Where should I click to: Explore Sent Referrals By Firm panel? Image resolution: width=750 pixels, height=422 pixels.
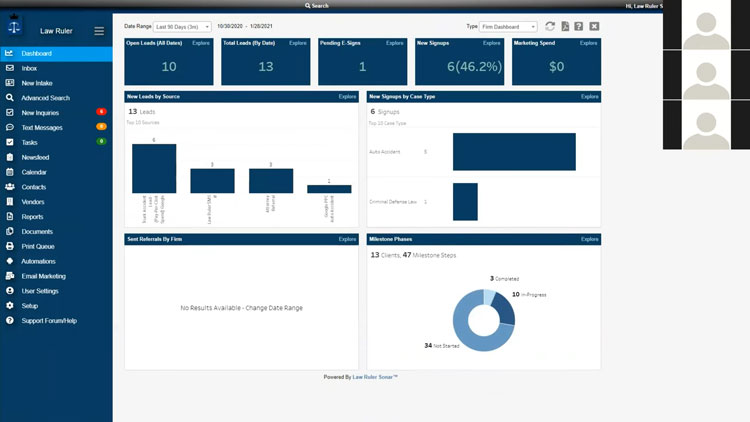click(x=347, y=239)
